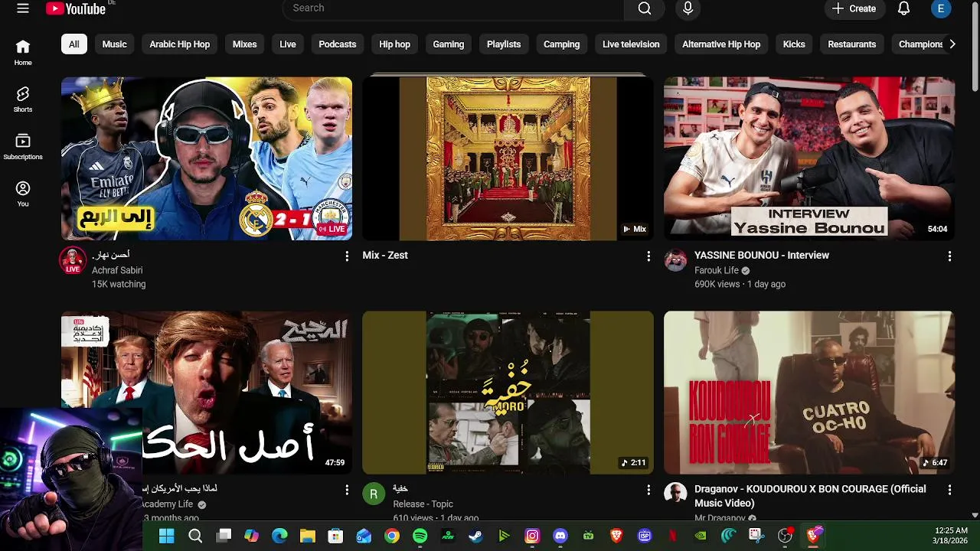Select the Live television chip
Screen dimensions: 980x551
pyautogui.click(x=631, y=44)
